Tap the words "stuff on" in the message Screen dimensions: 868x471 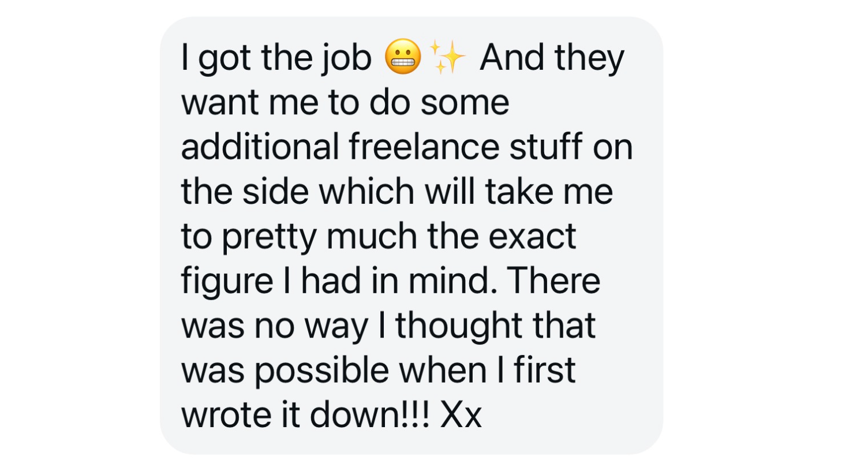(x=571, y=146)
